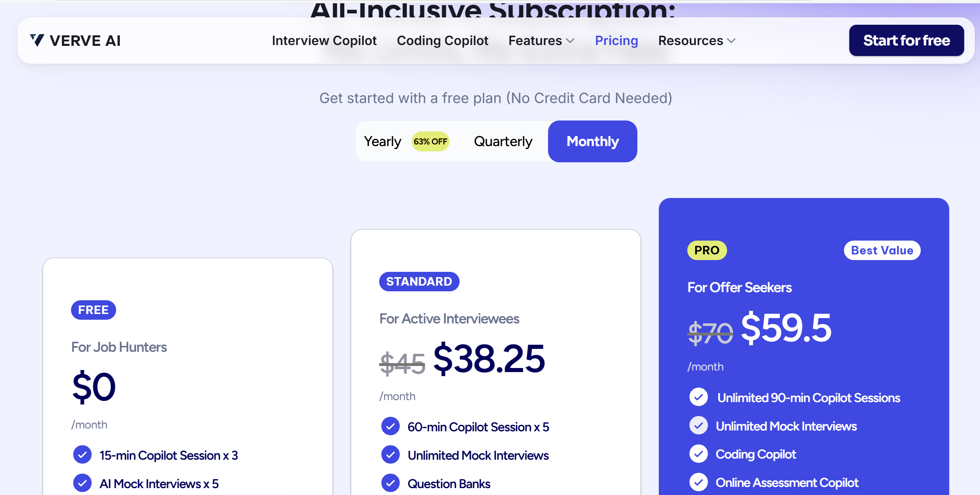Click the Verve AI logo icon
The width and height of the screenshot is (980, 495).
pyautogui.click(x=37, y=40)
